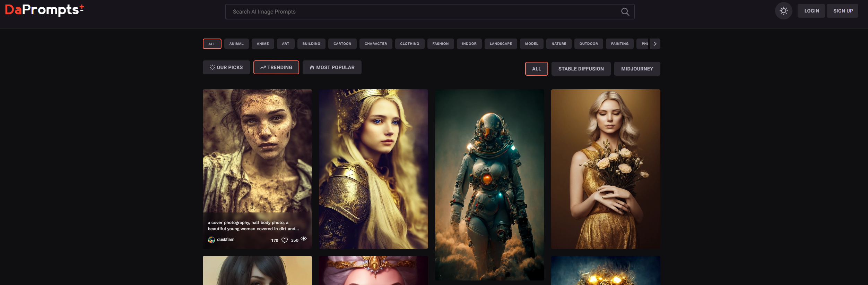Image resolution: width=868 pixels, height=285 pixels.
Task: Filter by CARTOON category
Action: [x=342, y=44]
